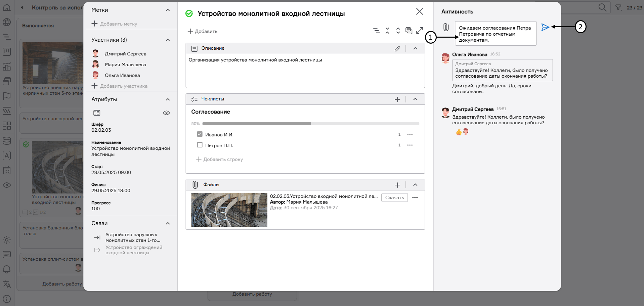Click the fullscreen expand arrows icon
The width and height of the screenshot is (644, 306).
click(420, 31)
